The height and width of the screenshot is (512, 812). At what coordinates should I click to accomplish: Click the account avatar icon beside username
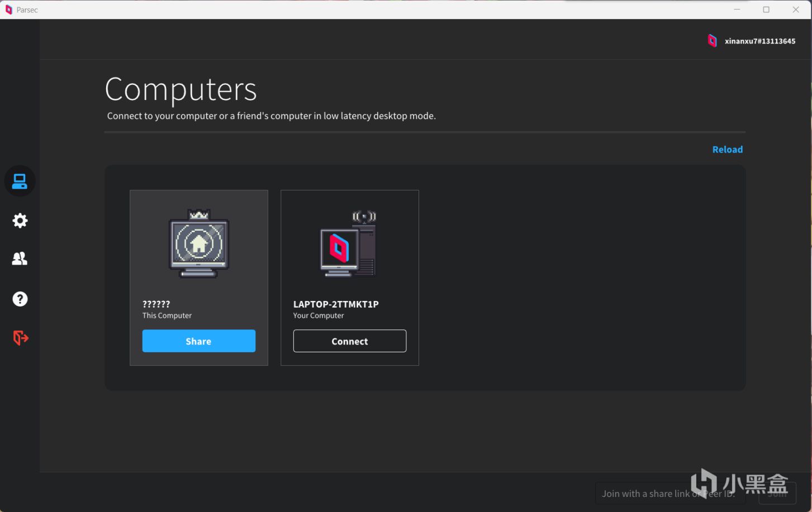point(712,41)
